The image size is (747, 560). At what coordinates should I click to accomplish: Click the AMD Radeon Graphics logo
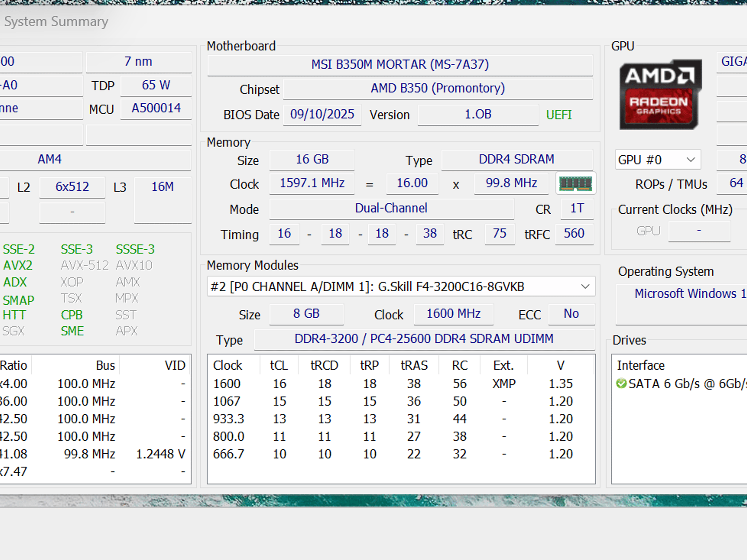(x=660, y=95)
